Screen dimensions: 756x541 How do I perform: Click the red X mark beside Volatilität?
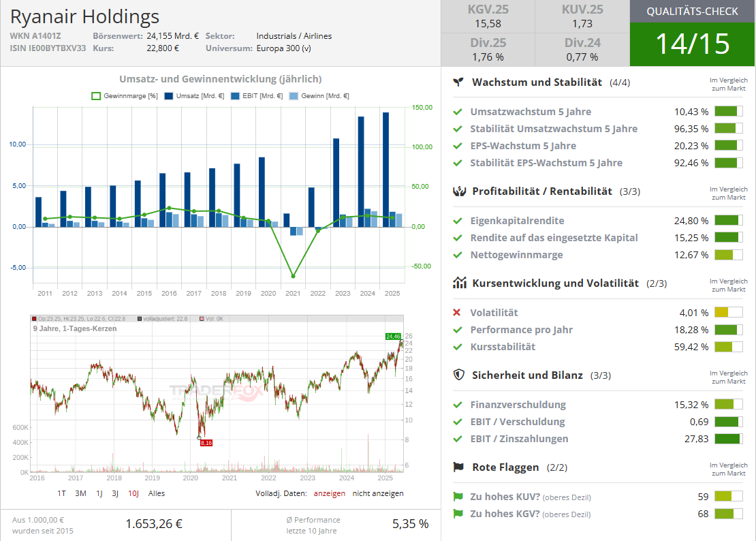[x=457, y=313]
